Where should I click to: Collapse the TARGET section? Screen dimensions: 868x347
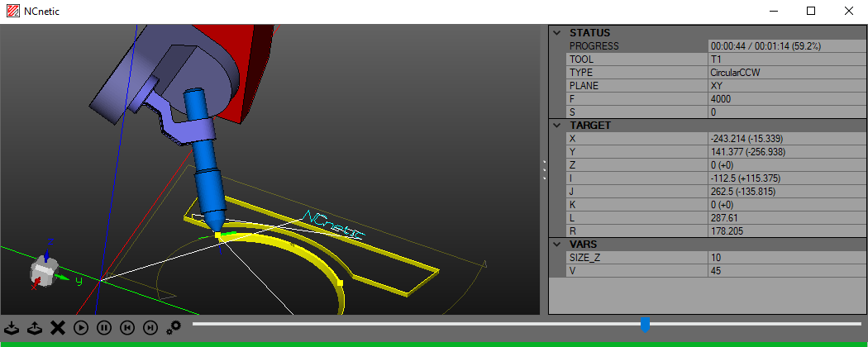tap(557, 125)
